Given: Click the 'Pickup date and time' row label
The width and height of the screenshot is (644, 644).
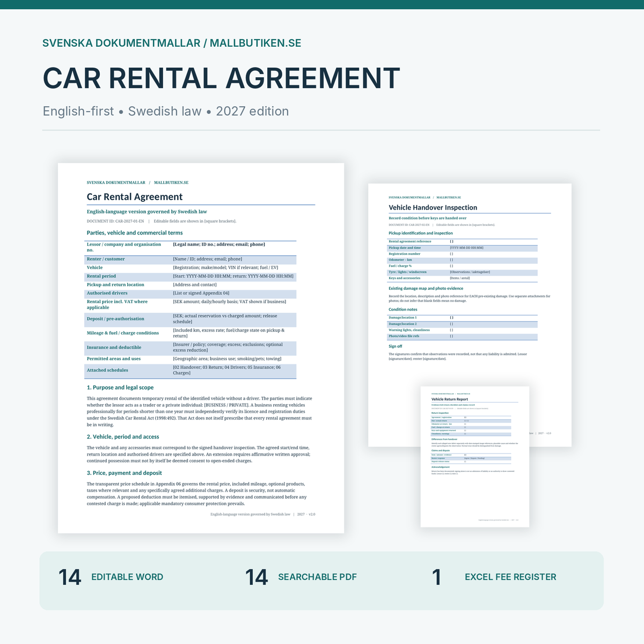Looking at the screenshot, I should pos(405,247).
